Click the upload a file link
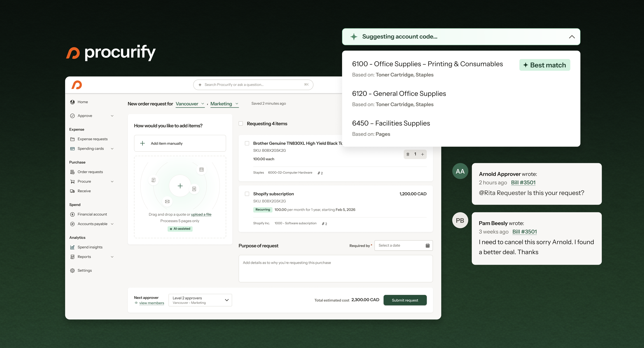Viewport: 644px width, 348px height. click(201, 214)
